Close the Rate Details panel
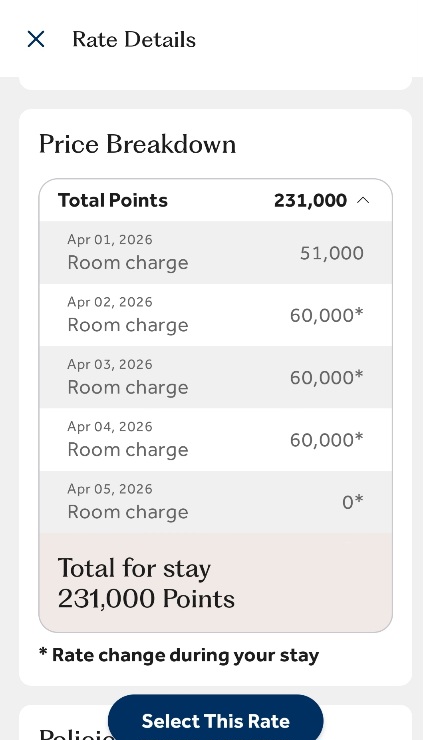The height and width of the screenshot is (740, 423). (x=36, y=39)
